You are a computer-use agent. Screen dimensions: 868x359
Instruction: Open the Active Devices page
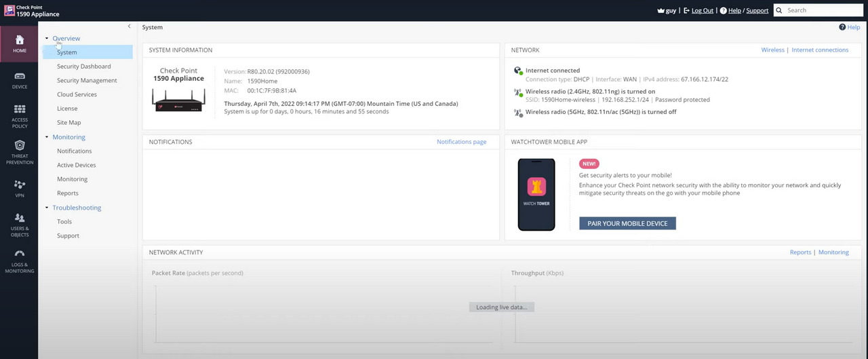(77, 165)
